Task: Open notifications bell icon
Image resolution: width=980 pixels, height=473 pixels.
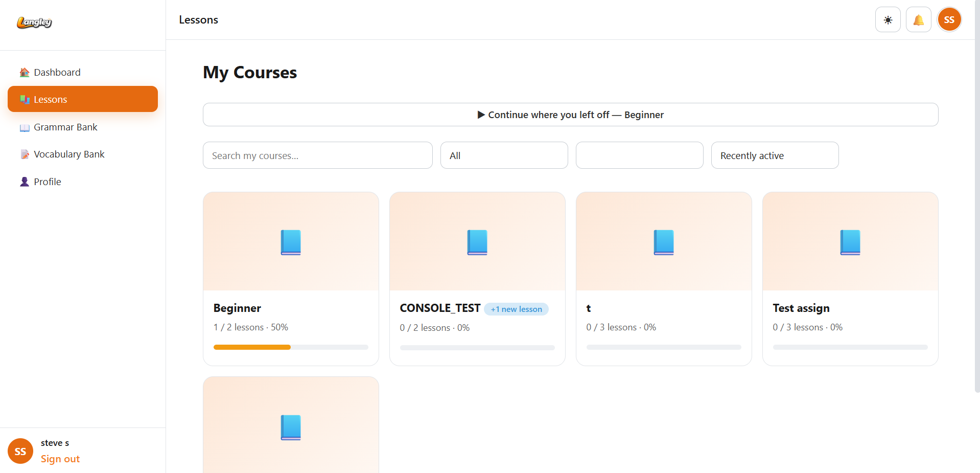Action: (919, 20)
